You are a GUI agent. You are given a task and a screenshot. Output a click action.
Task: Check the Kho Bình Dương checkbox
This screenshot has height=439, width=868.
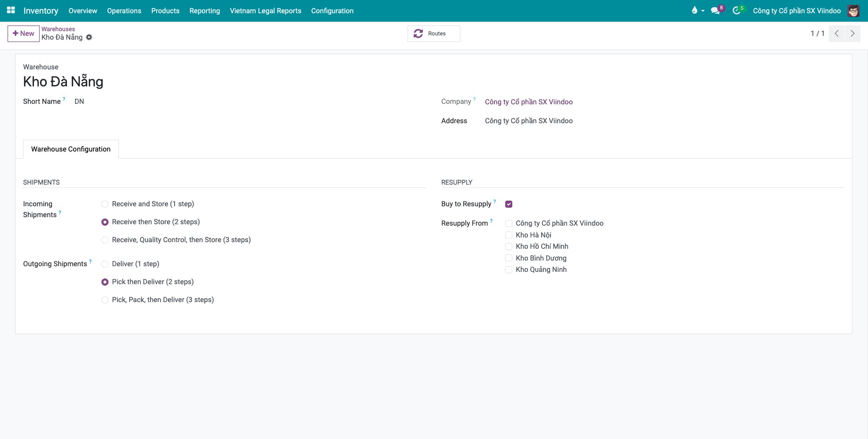[x=509, y=258]
